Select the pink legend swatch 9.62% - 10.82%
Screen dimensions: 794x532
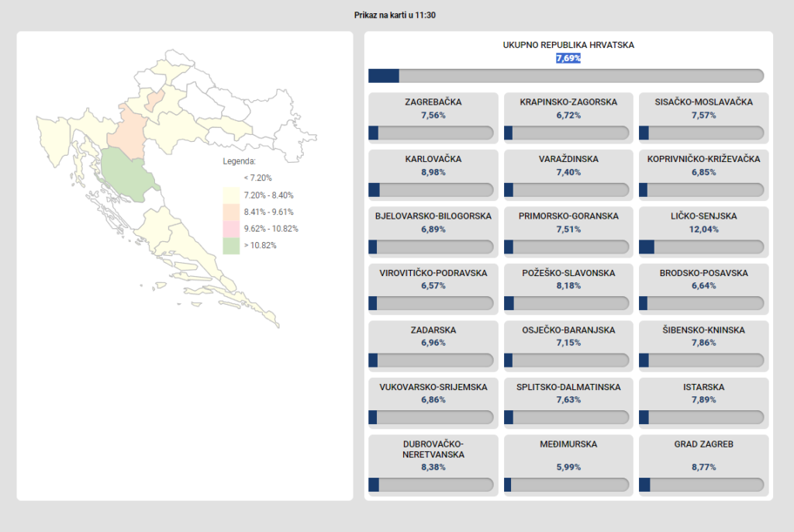(231, 229)
